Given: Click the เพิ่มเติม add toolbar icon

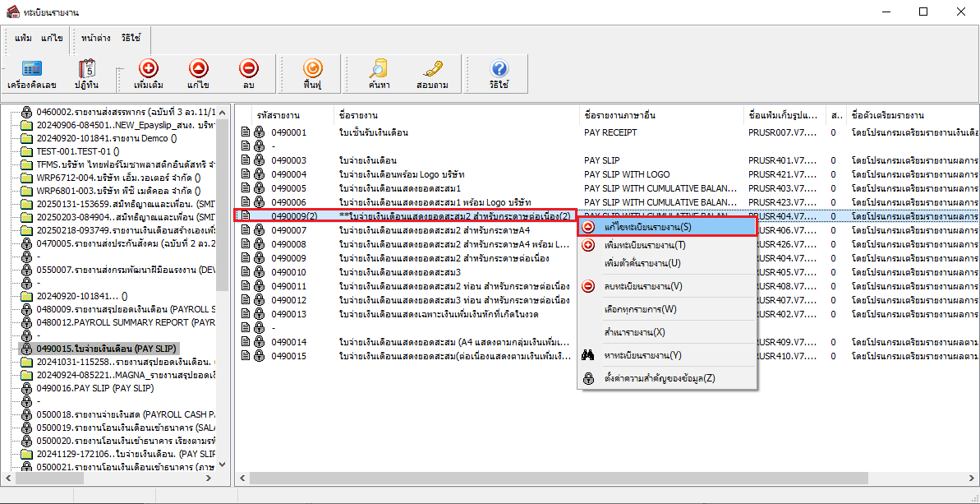Looking at the screenshot, I should pyautogui.click(x=148, y=74).
